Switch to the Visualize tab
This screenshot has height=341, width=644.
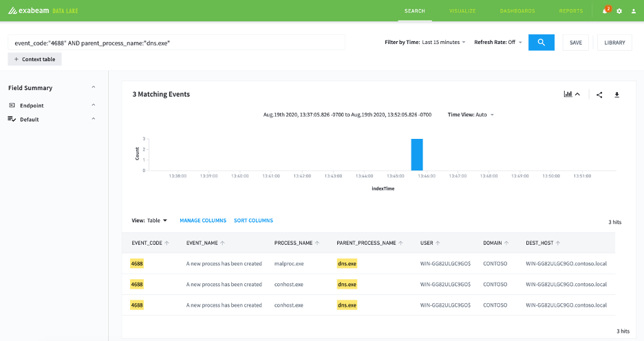coord(462,11)
